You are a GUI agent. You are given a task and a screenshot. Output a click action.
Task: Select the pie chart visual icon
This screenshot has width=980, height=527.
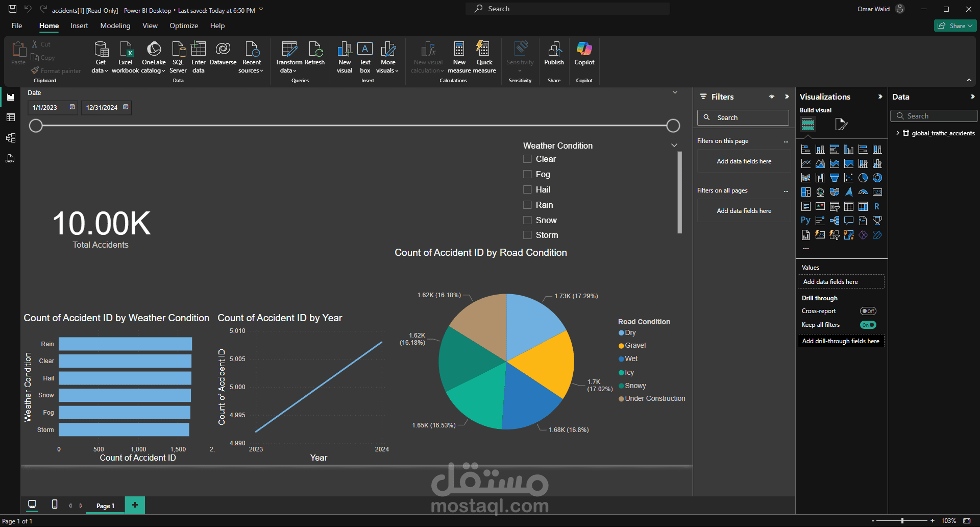point(863,178)
